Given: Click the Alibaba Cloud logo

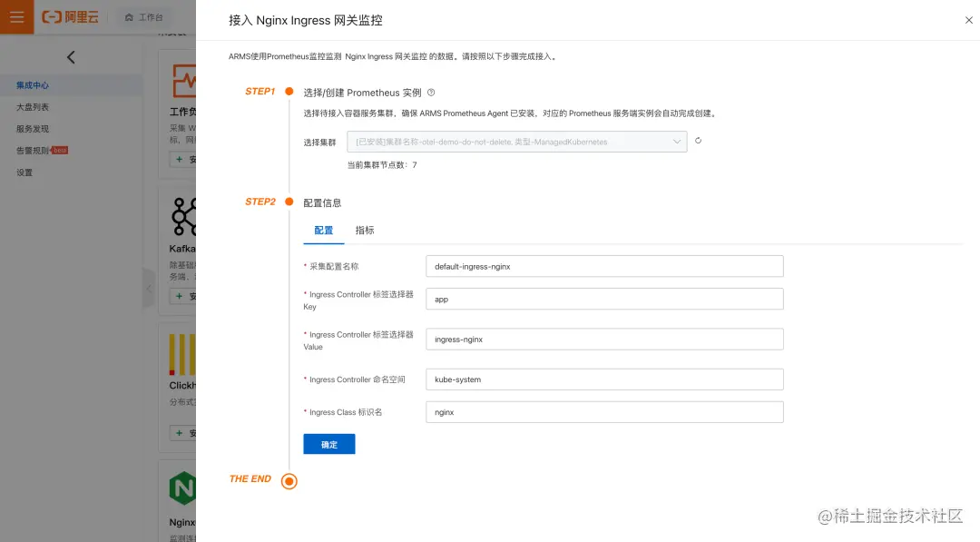Looking at the screenshot, I should [x=70, y=17].
